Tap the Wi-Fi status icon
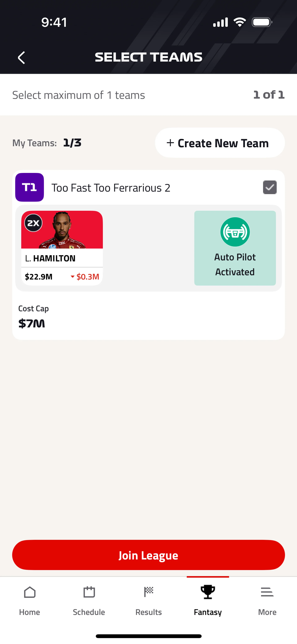 point(239,22)
